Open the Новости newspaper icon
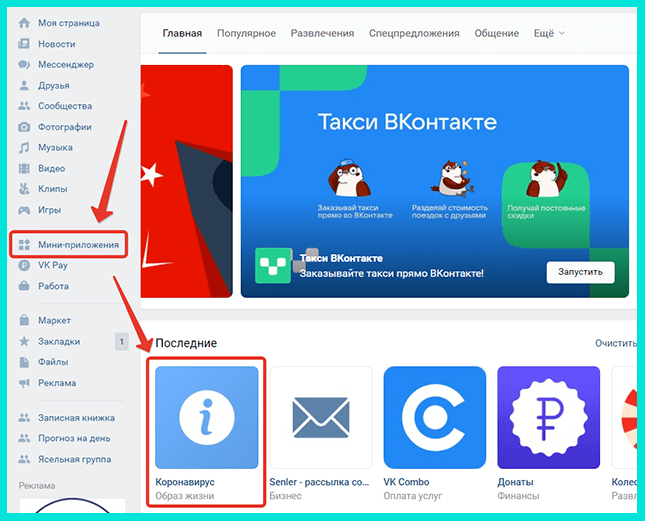The width and height of the screenshot is (645, 521). [24, 44]
